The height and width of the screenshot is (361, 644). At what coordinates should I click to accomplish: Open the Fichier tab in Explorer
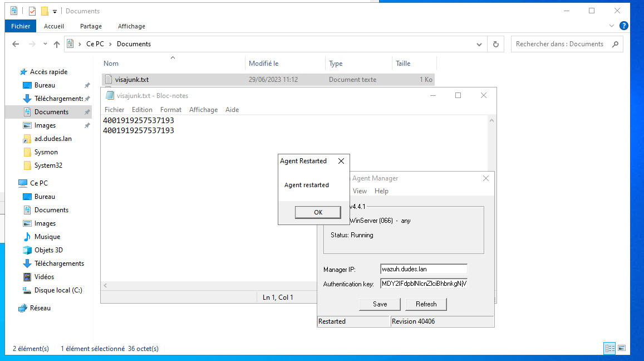(x=21, y=26)
